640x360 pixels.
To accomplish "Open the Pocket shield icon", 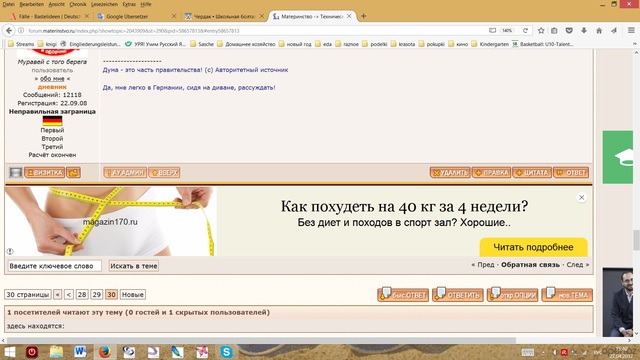I will tap(569, 31).
